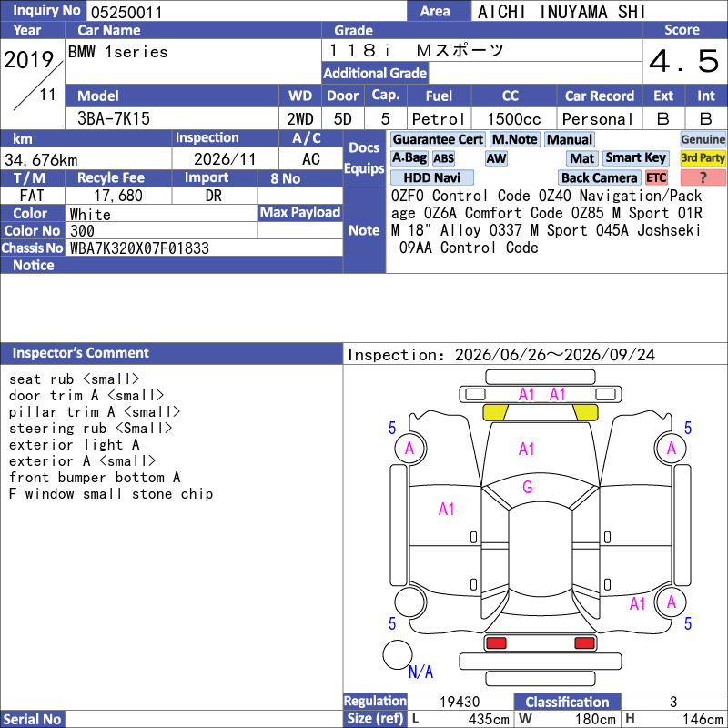Click the N/A spare tire circle
This screenshot has height=728, width=728.
tap(398, 655)
